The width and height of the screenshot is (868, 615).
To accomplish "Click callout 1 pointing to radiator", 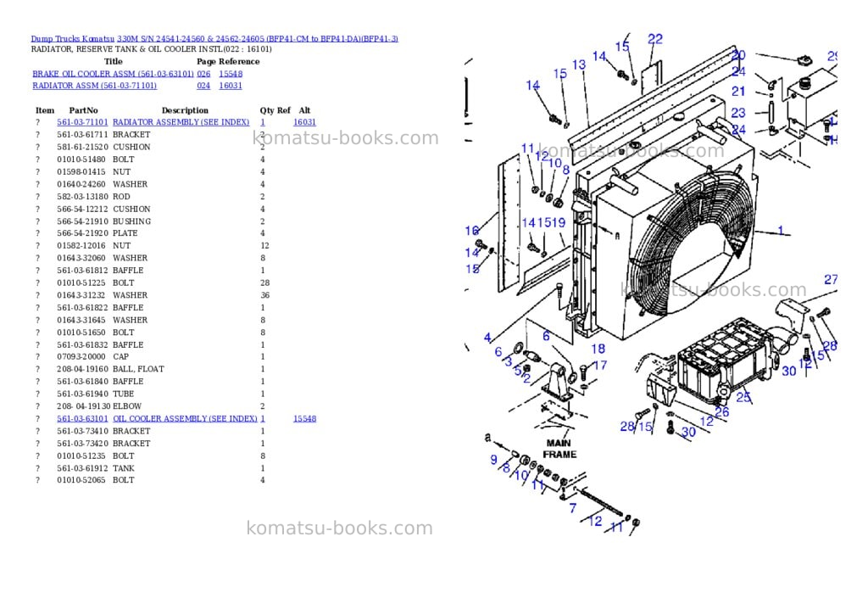I will 781,230.
